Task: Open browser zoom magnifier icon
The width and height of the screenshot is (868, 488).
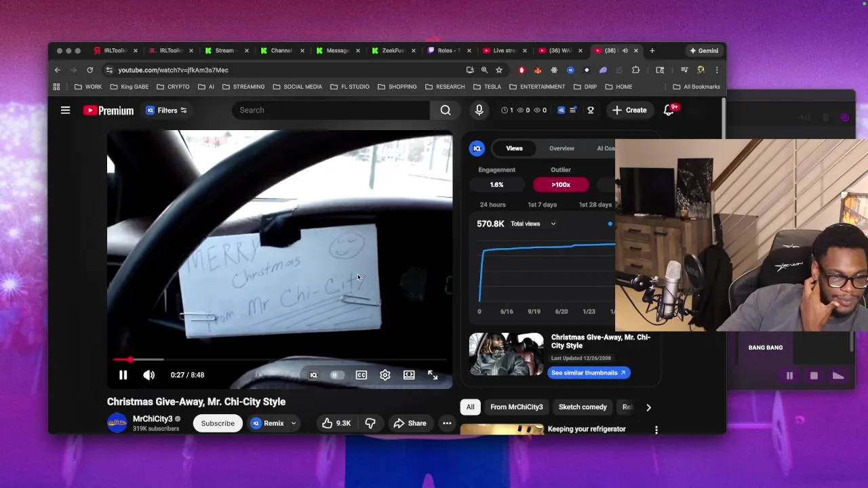Action: [484, 70]
